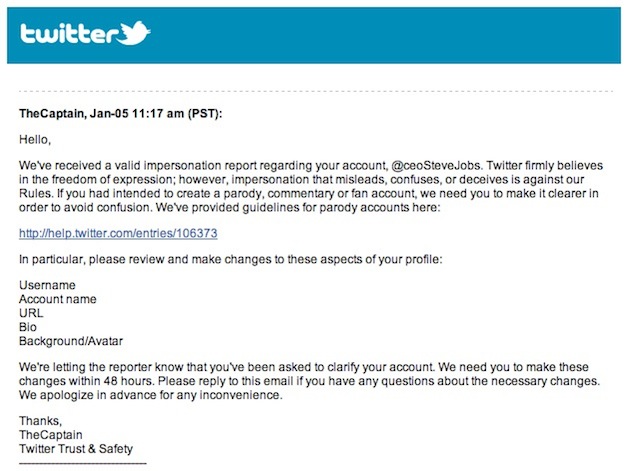Select the Username list item

[x=47, y=285]
